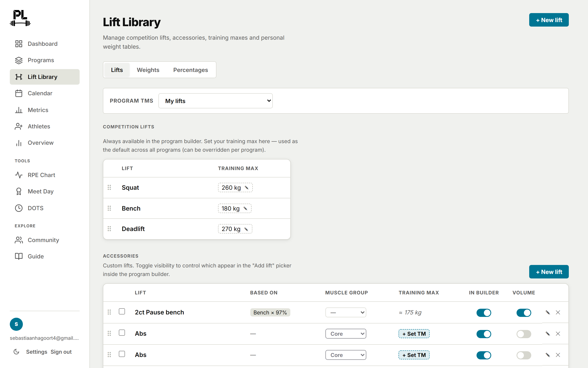Open Metrics bar chart icon
Screen dimensions: 588x368
[19, 110]
